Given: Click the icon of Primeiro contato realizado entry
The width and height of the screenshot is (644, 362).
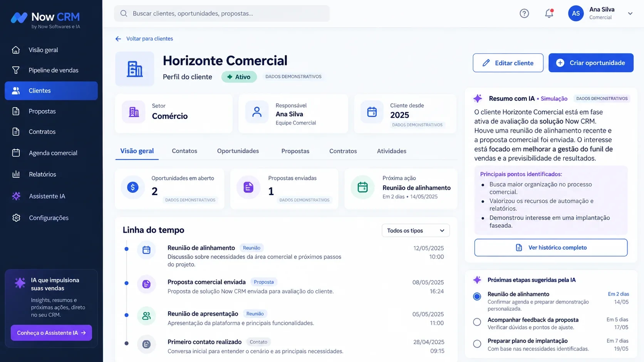Looking at the screenshot, I should click(146, 344).
